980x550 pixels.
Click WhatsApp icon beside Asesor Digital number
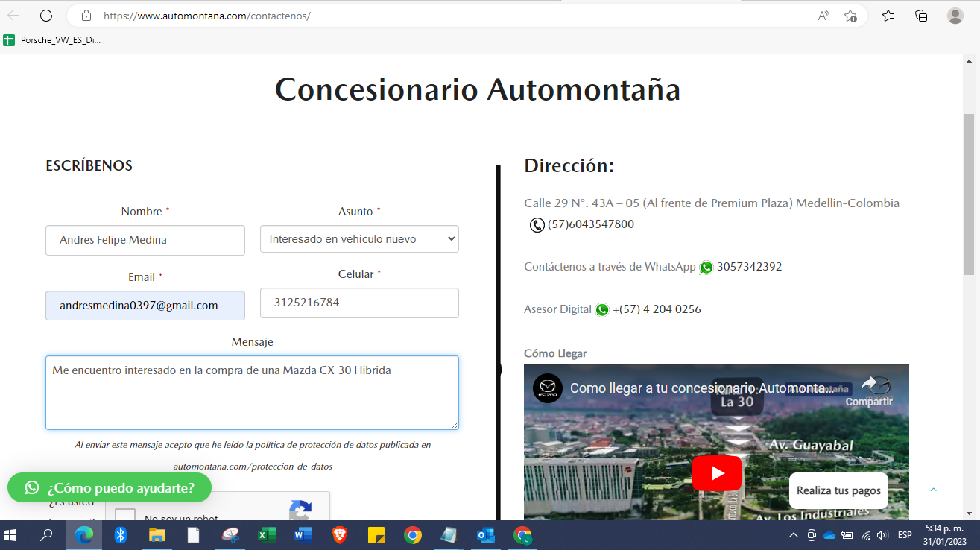602,309
